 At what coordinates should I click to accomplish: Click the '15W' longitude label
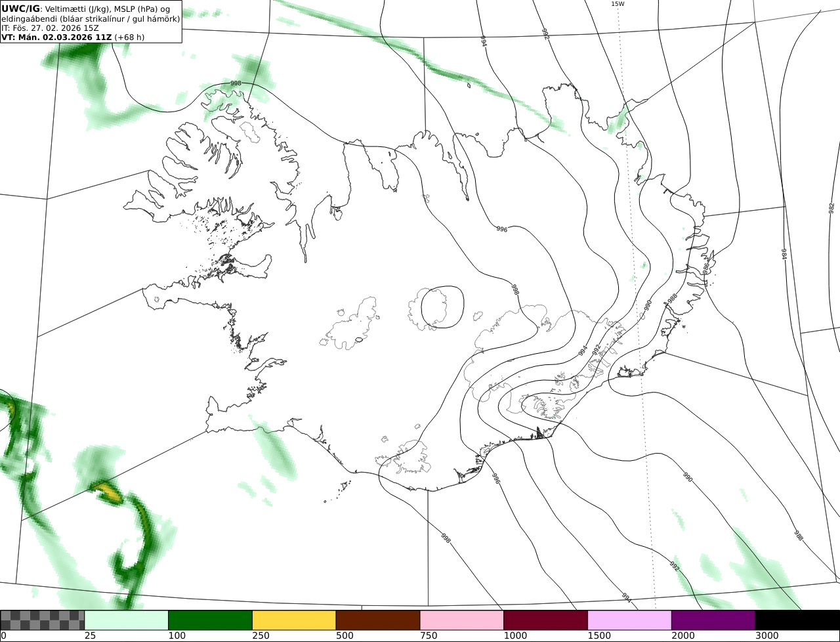tap(618, 4)
